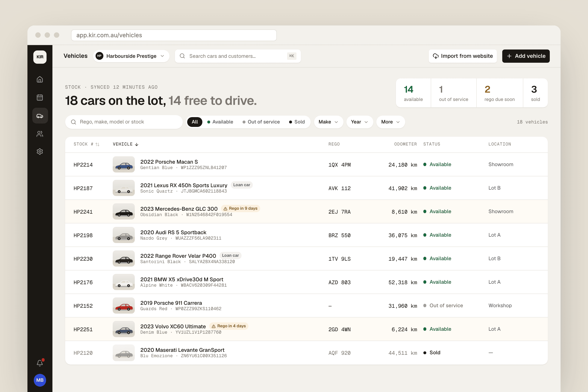Expand the More filters dropdown

[391, 122]
